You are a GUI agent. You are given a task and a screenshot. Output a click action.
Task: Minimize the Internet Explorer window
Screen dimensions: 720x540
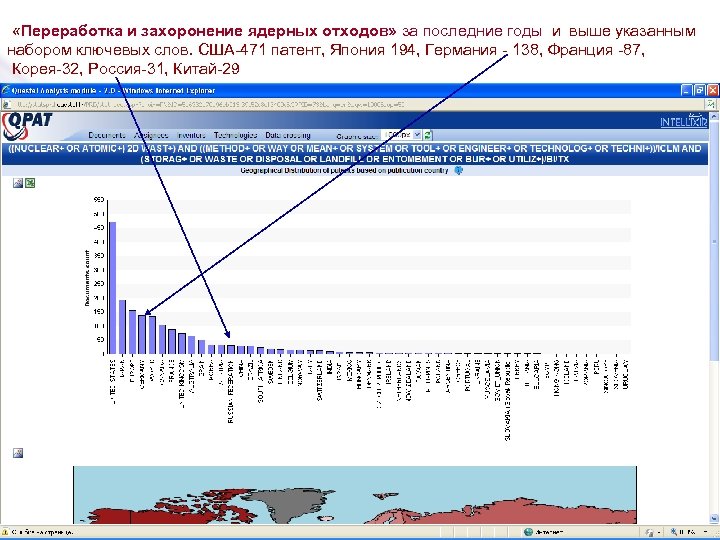tap(686, 90)
